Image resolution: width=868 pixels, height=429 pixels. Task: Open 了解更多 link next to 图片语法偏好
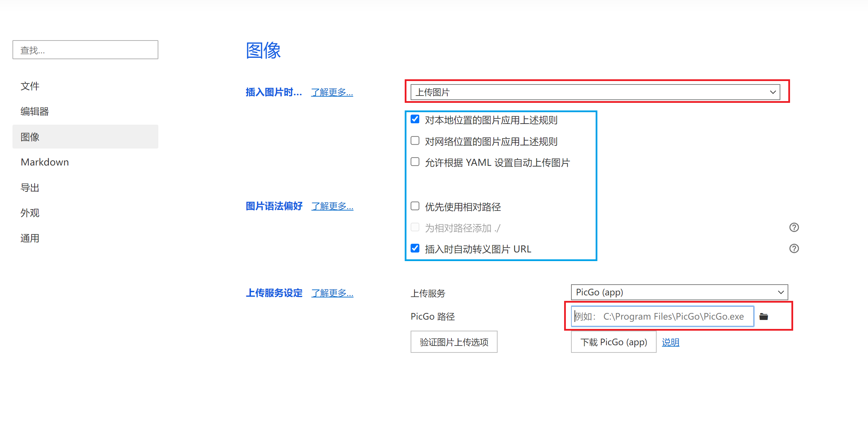pos(332,206)
